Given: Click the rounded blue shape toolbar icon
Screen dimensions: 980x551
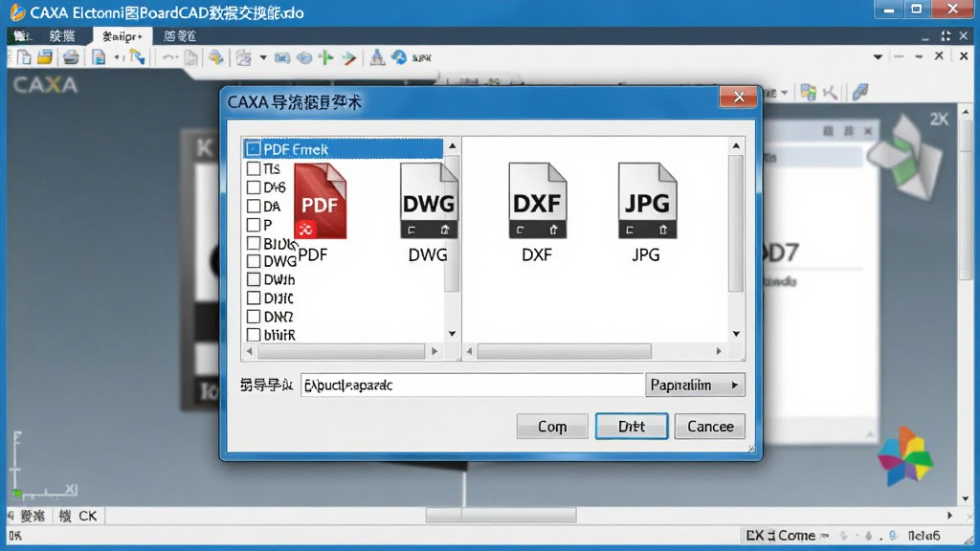Looking at the screenshot, I should coord(303,58).
